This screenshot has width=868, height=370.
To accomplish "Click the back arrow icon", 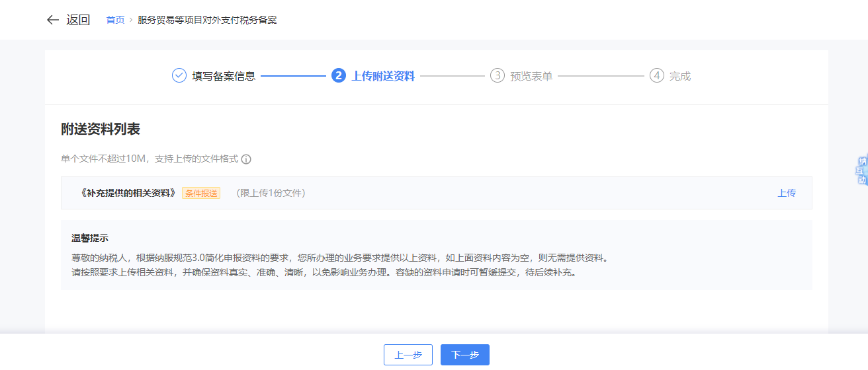I will click(53, 20).
